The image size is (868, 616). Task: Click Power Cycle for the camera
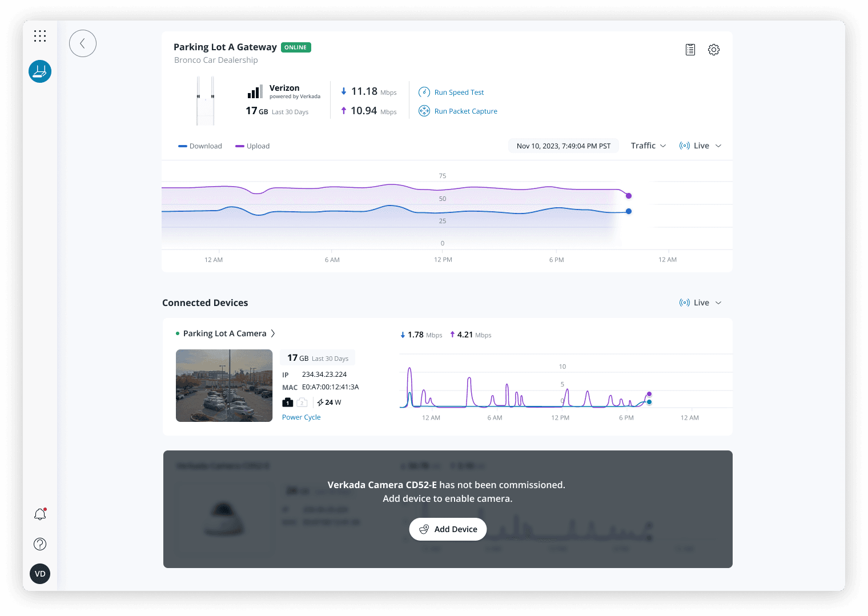301,417
